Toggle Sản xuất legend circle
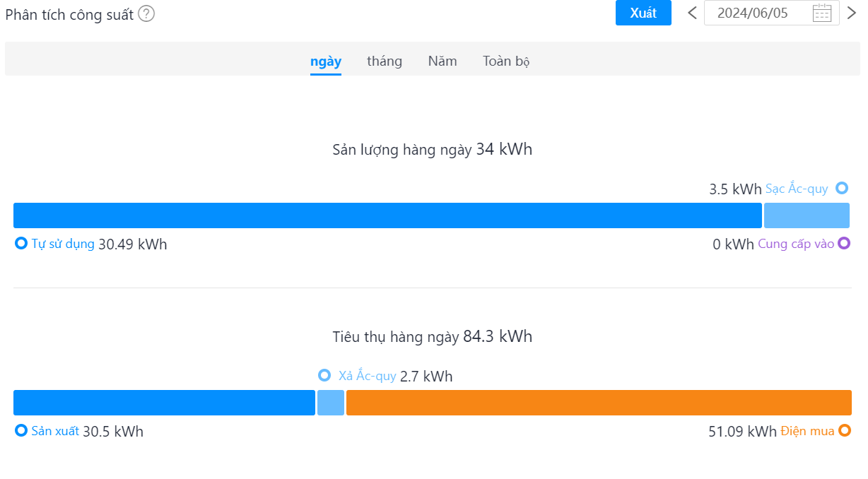 click(21, 430)
